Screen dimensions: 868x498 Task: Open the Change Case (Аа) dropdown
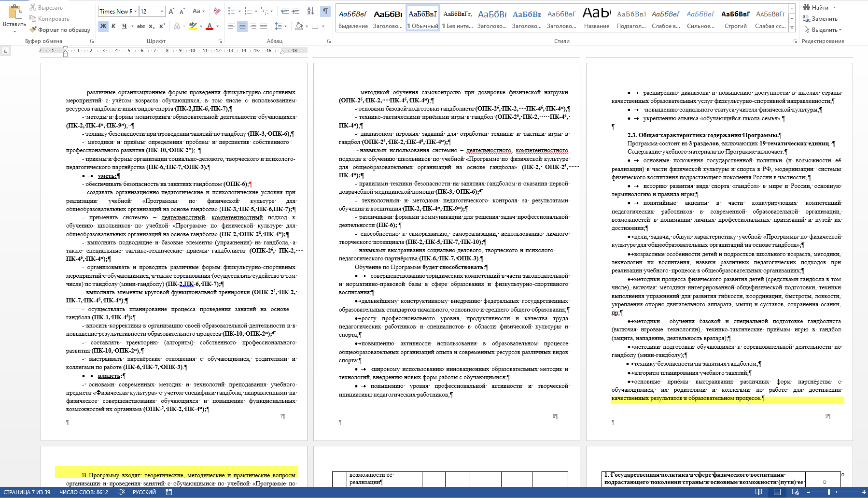coord(198,11)
